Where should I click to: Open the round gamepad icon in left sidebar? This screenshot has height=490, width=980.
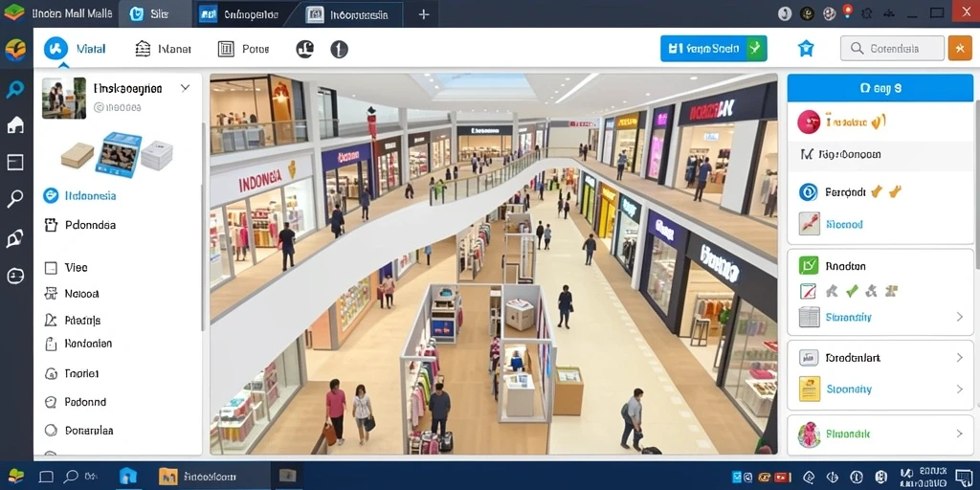coord(15,276)
